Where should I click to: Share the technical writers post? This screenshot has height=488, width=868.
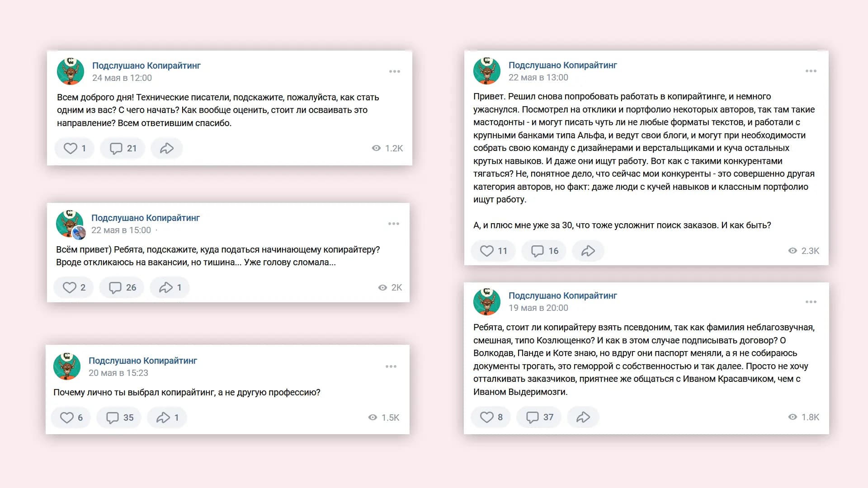click(166, 148)
